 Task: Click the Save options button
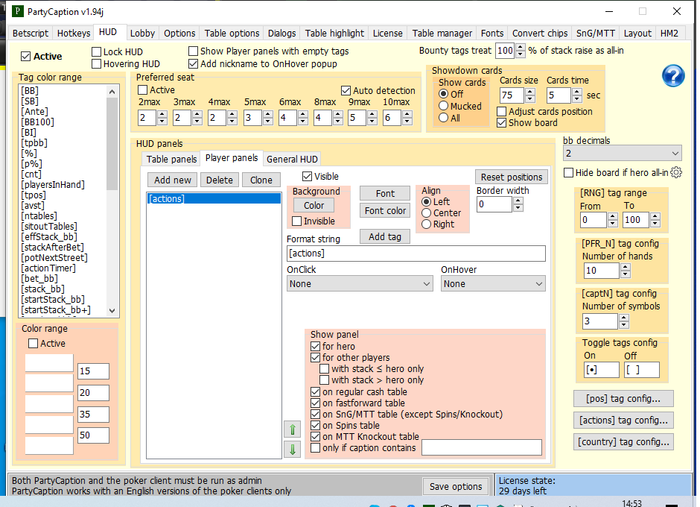click(455, 486)
